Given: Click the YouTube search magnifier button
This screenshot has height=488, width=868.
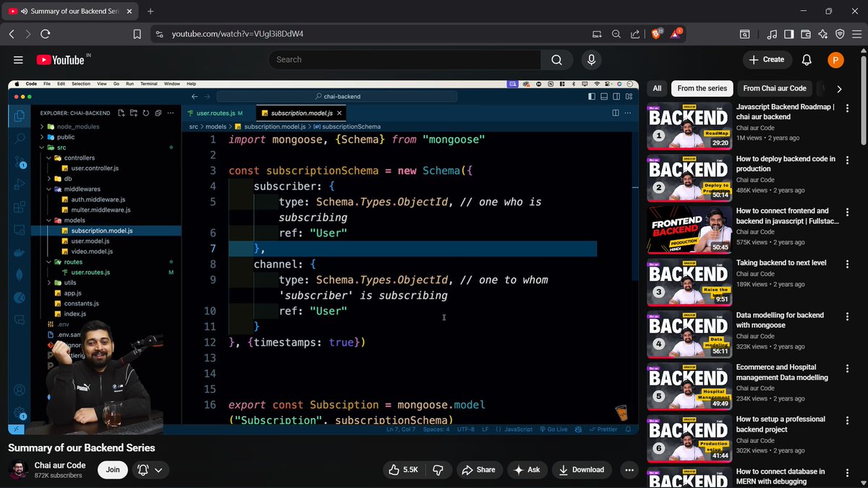Looking at the screenshot, I should coord(556,60).
